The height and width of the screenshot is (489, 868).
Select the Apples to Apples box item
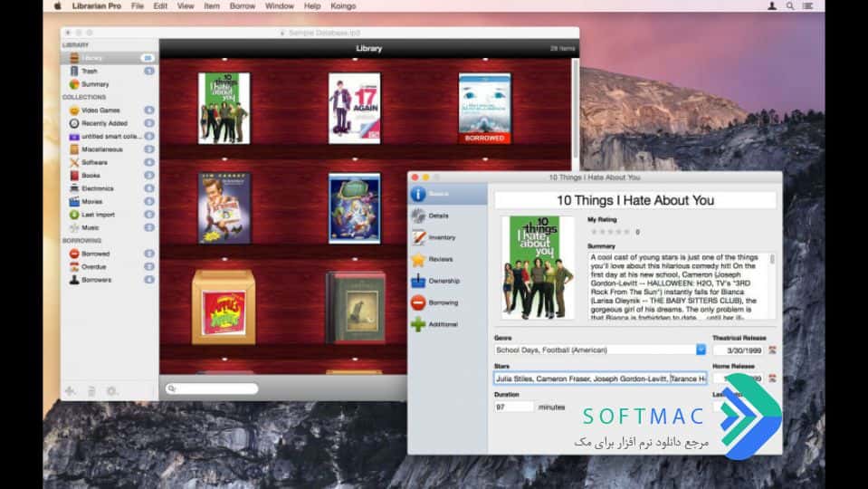pos(224,307)
